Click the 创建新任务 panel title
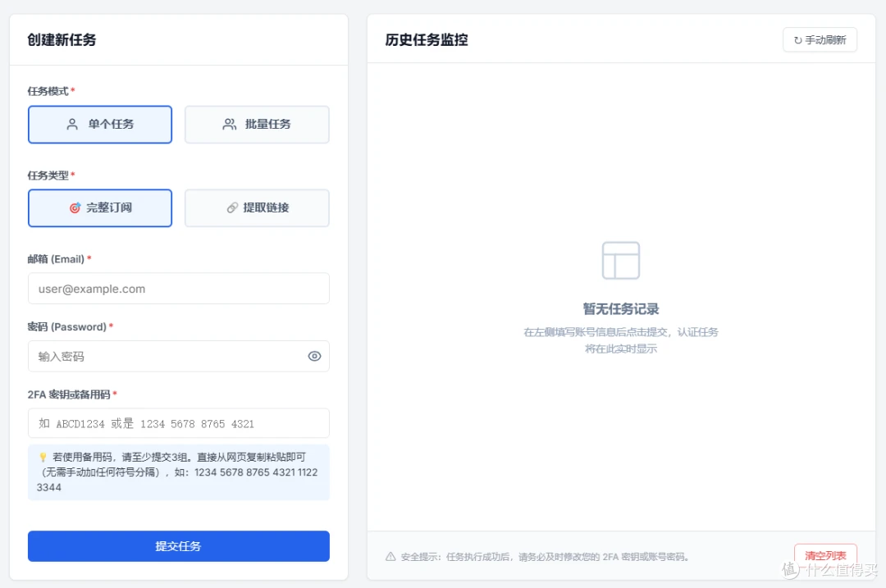 click(x=62, y=40)
